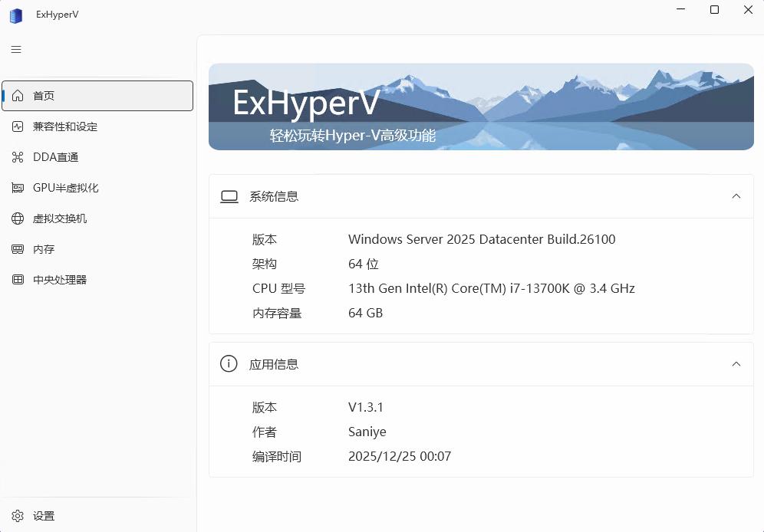Click the 系统信息 header title text

274,196
